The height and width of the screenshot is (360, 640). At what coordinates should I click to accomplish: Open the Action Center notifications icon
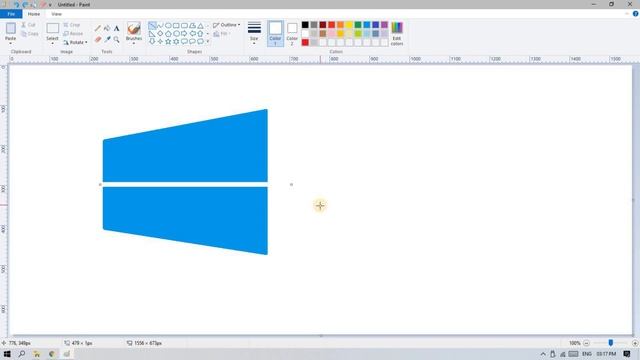click(x=627, y=354)
